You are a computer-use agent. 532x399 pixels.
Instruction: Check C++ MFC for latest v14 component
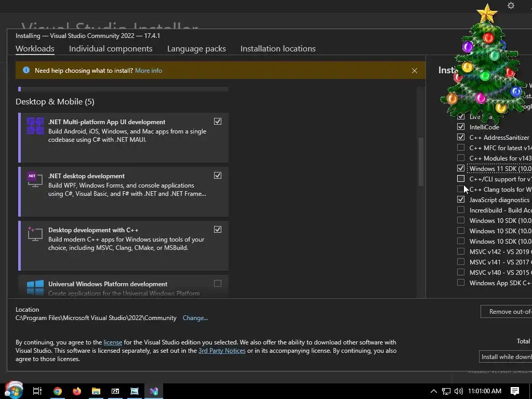pos(461,148)
